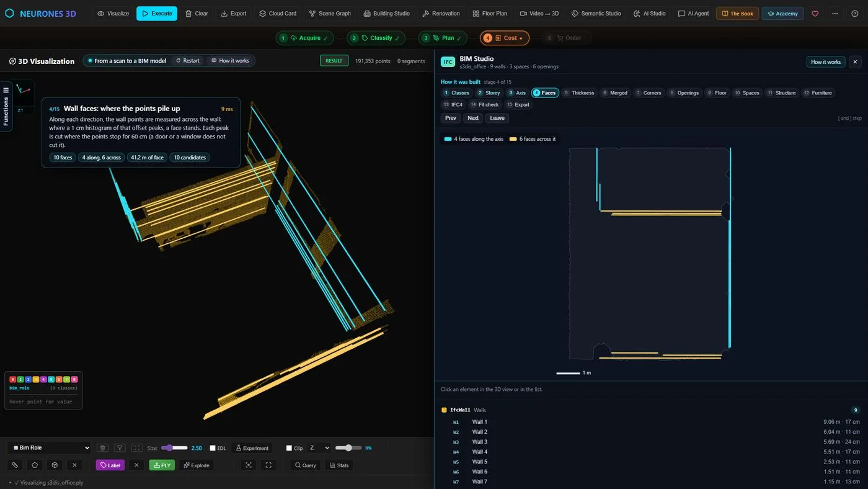868x489 pixels.
Task: Click the X icon next to cube tool
Action: 74,465
